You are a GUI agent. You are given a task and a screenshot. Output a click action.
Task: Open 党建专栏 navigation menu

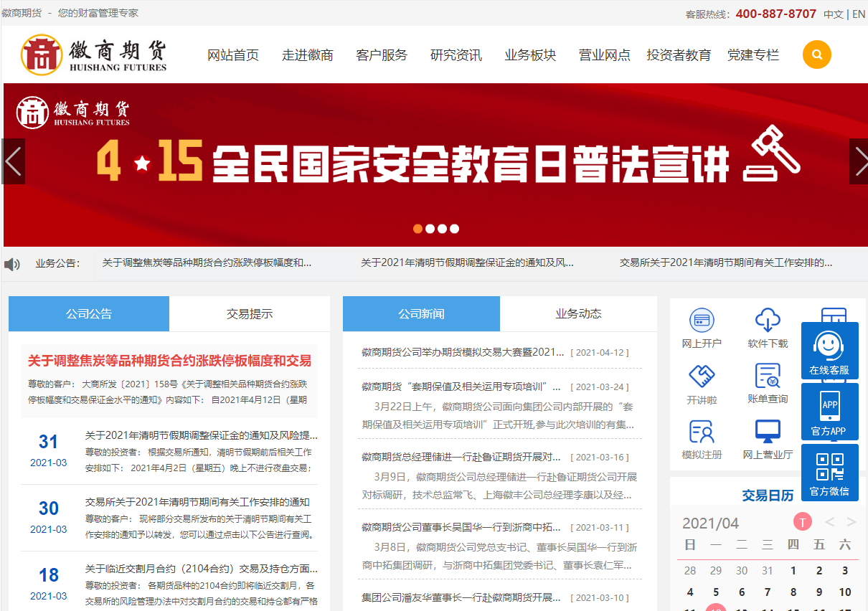753,55
